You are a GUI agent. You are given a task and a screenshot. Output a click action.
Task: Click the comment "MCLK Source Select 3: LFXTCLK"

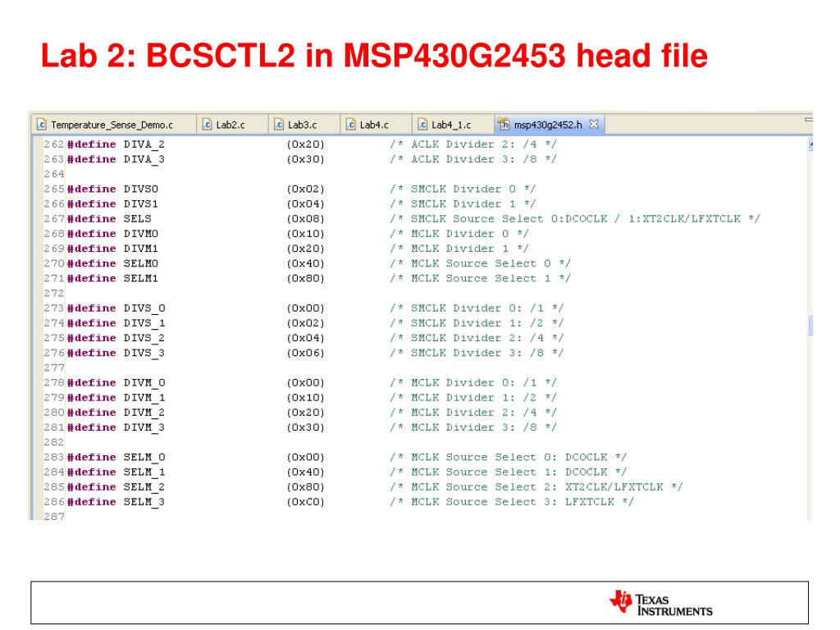[512, 503]
